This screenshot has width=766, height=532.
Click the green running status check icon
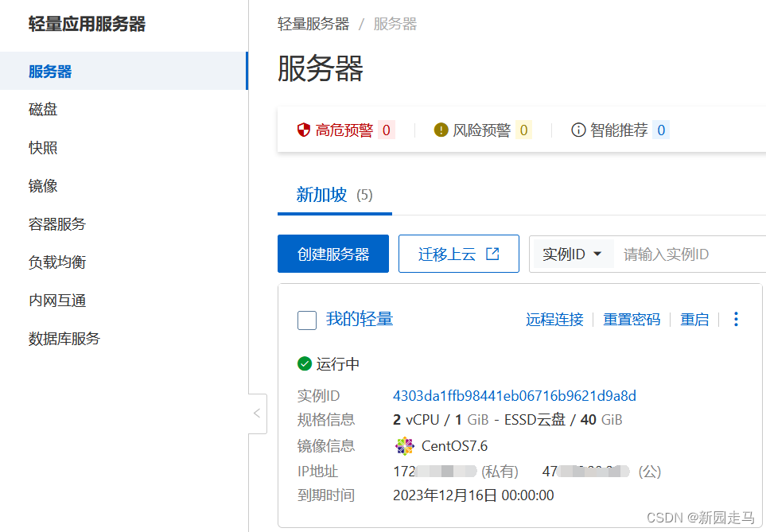pyautogui.click(x=305, y=363)
